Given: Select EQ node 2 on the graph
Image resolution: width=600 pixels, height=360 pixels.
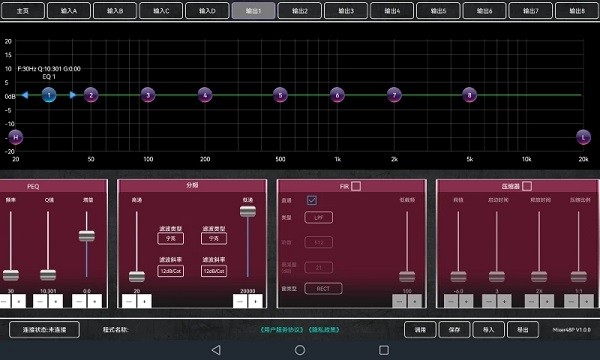Looking at the screenshot, I should click(91, 95).
